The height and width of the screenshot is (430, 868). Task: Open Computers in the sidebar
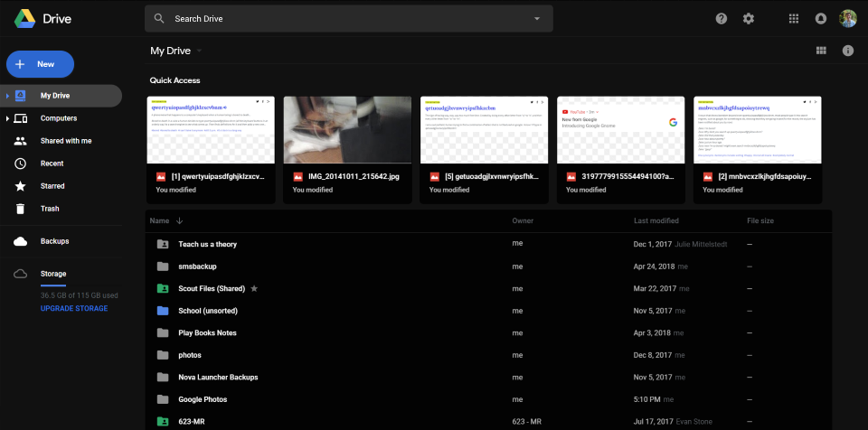61,118
